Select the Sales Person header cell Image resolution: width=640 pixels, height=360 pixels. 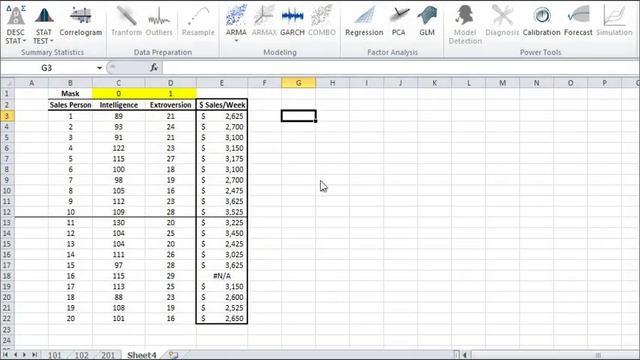click(70, 105)
